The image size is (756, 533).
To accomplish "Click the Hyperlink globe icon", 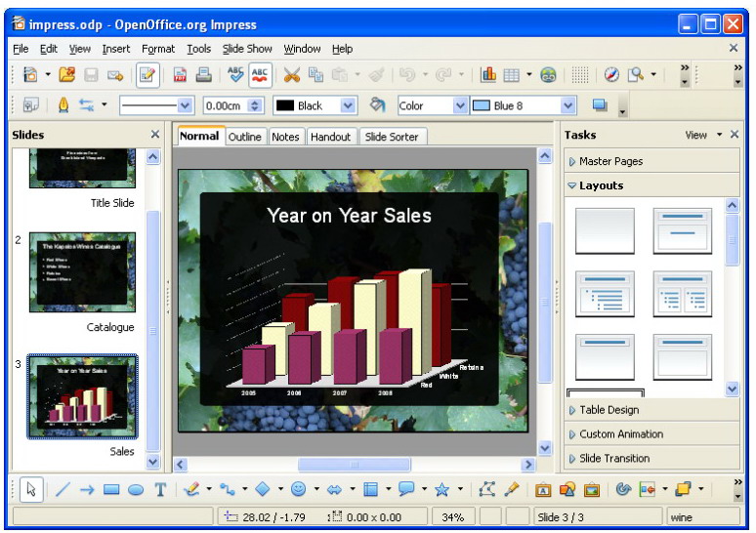I will [x=548, y=75].
